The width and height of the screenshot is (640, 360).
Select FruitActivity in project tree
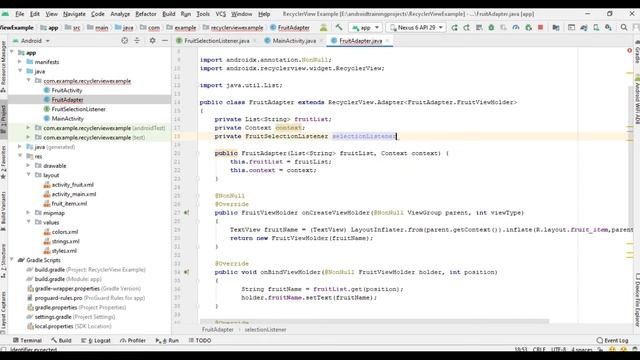tap(67, 90)
